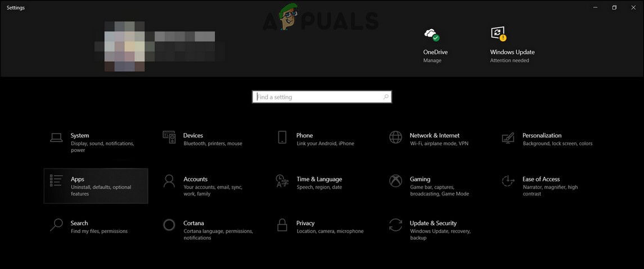Open the Personalization monitor and brush icon

[x=508, y=138]
